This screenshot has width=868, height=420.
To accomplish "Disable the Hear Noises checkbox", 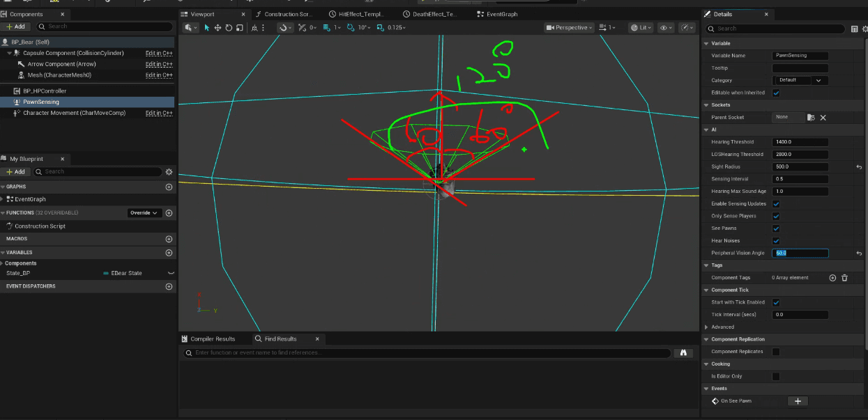I will coord(776,241).
